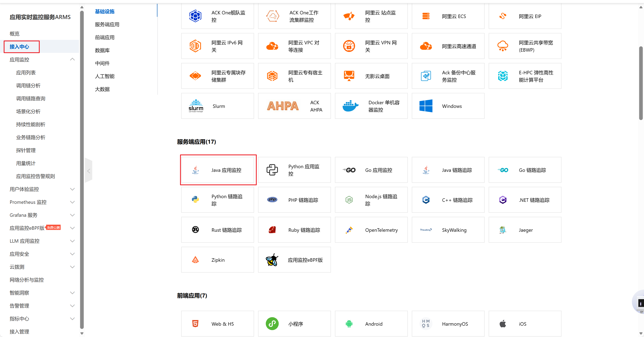This screenshot has height=337, width=644.
Task: Expand the Prometheus 监控 section
Action: 72,202
